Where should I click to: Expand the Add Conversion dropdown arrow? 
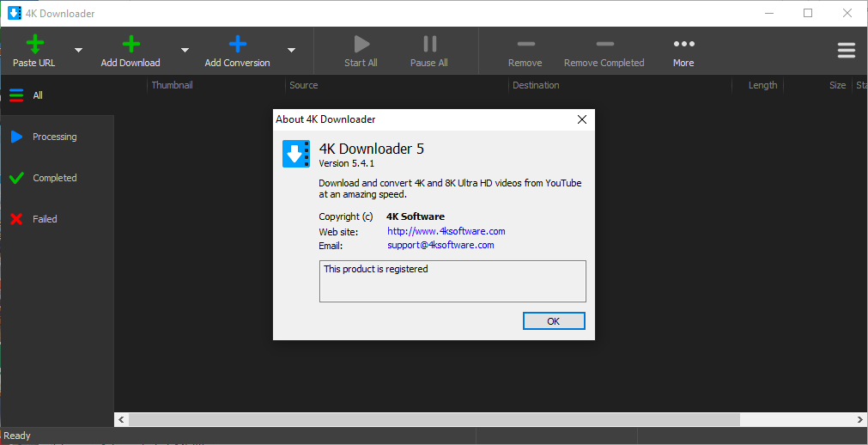[x=291, y=50]
